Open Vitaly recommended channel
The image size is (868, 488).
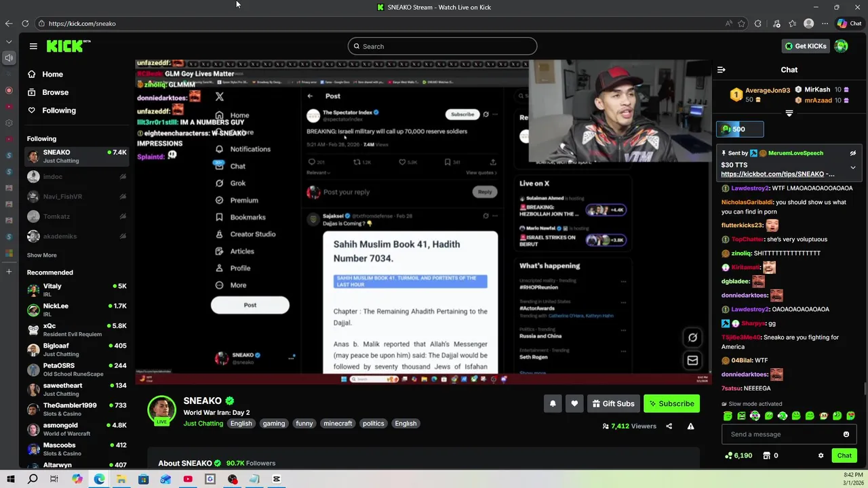(77, 290)
